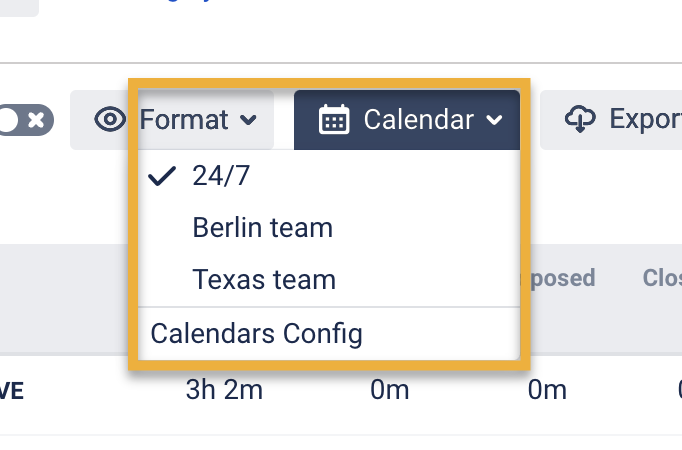Open Calendars Config from the menu

[x=256, y=333]
